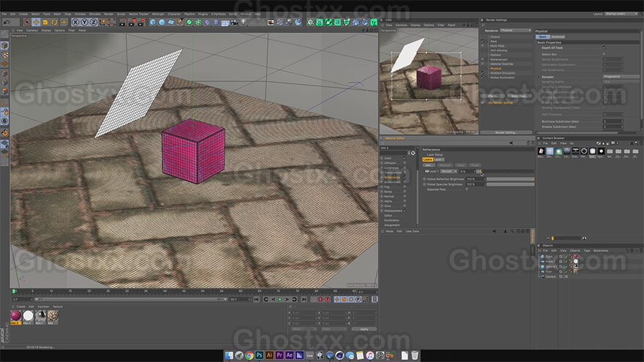Viewport: 644px width, 362px height.
Task: Open the Layout dropdown at top right
Action: [x=621, y=14]
